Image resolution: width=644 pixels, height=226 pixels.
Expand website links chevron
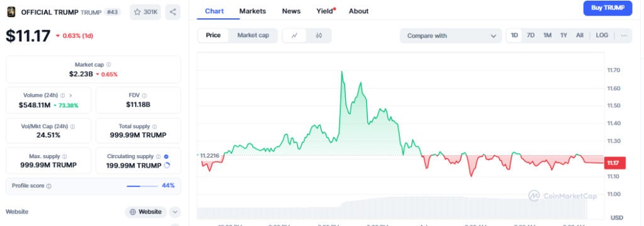[x=175, y=212]
